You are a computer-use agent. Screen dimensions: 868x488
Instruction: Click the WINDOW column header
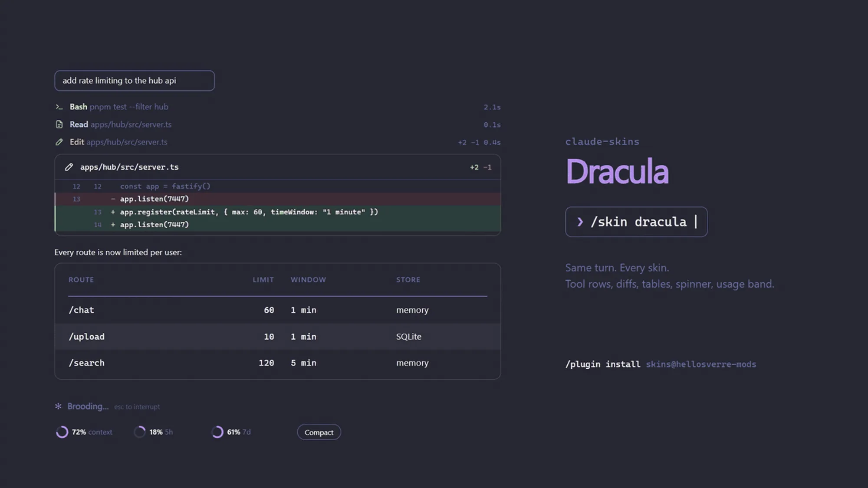pyautogui.click(x=308, y=280)
